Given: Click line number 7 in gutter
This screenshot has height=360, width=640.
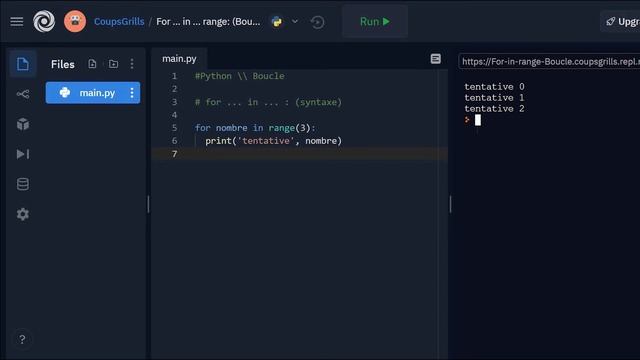Looking at the screenshot, I should 175,154.
